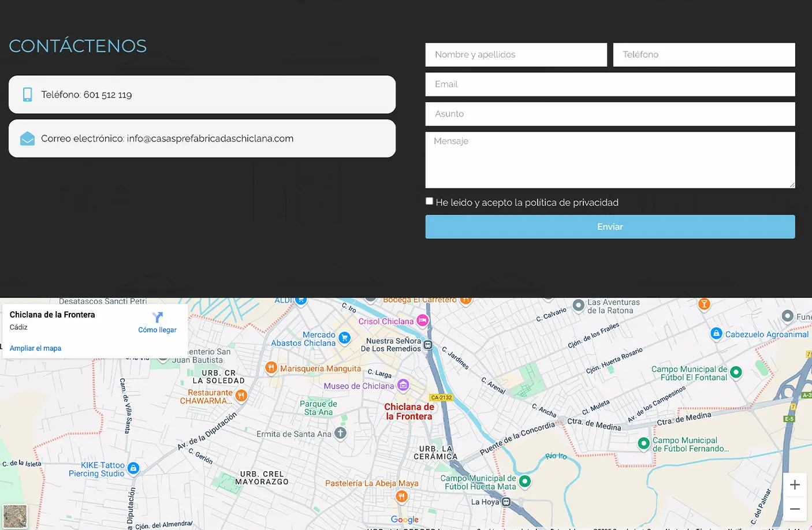
Task: Focus the Email input field
Action: pos(610,84)
